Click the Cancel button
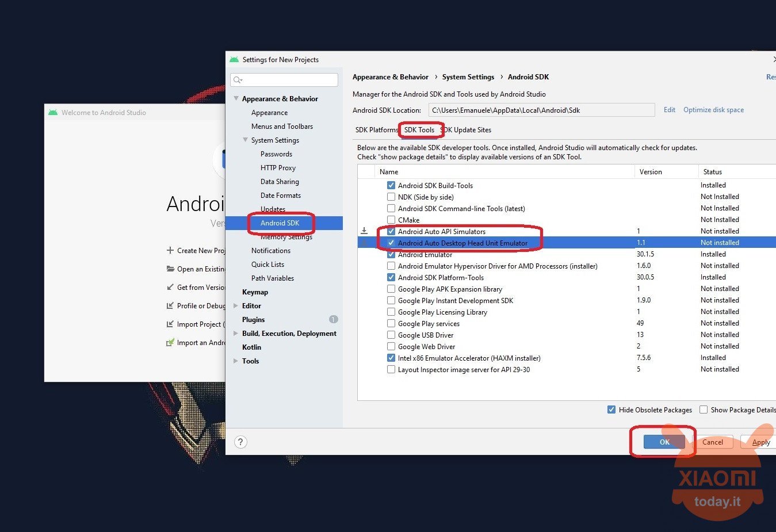Screen dimensions: 776x532 tap(712, 442)
